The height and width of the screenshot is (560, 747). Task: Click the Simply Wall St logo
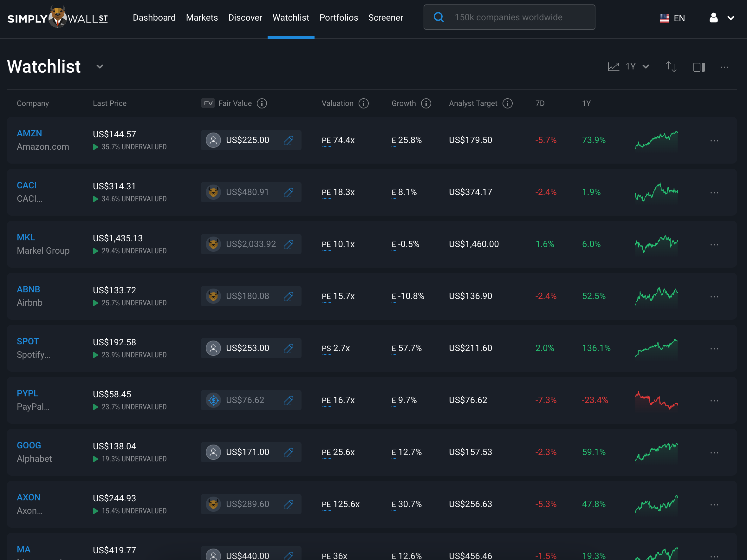(58, 17)
